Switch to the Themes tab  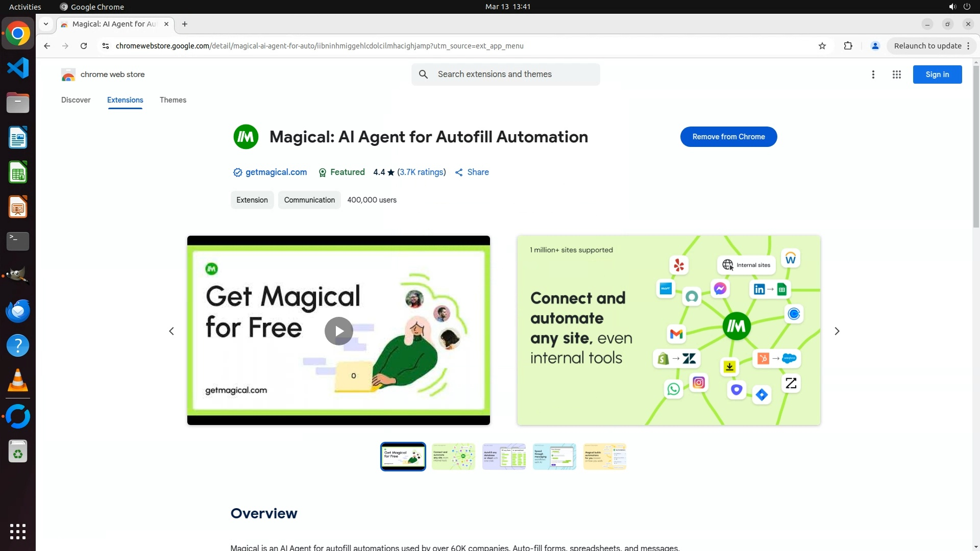tap(173, 100)
